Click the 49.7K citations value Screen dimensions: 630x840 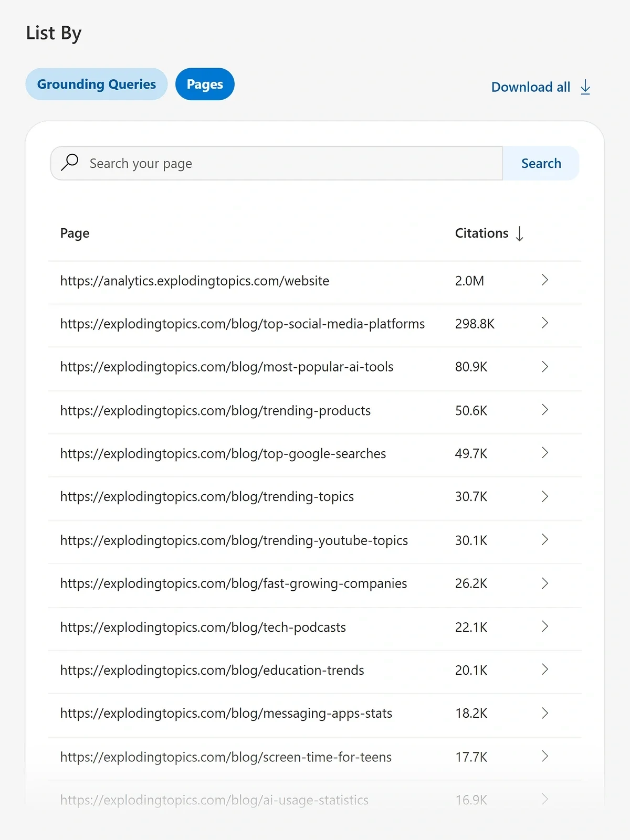coord(471,454)
